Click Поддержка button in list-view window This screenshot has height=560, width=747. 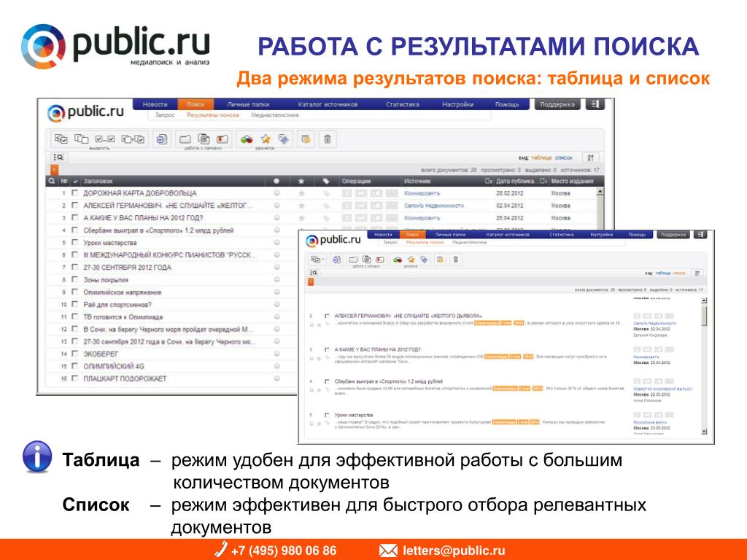pos(673,234)
